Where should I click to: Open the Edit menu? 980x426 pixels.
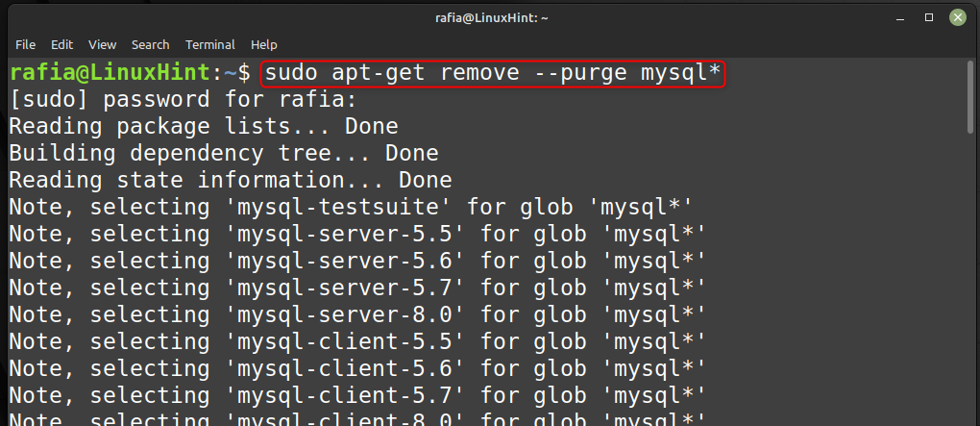click(x=61, y=45)
